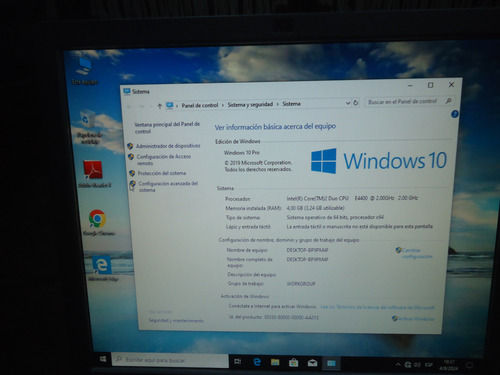The height and width of the screenshot is (375, 500).
Task: Select the Sistema taskbar button
Action: point(331,363)
